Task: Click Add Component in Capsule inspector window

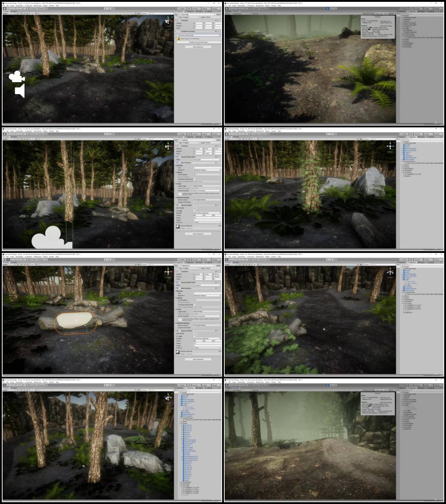Action: point(198,234)
